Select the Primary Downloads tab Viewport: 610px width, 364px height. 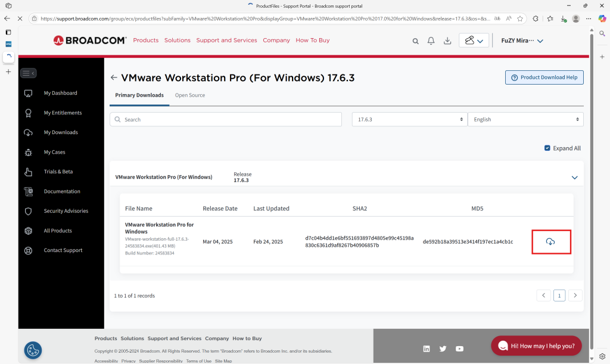[139, 95]
